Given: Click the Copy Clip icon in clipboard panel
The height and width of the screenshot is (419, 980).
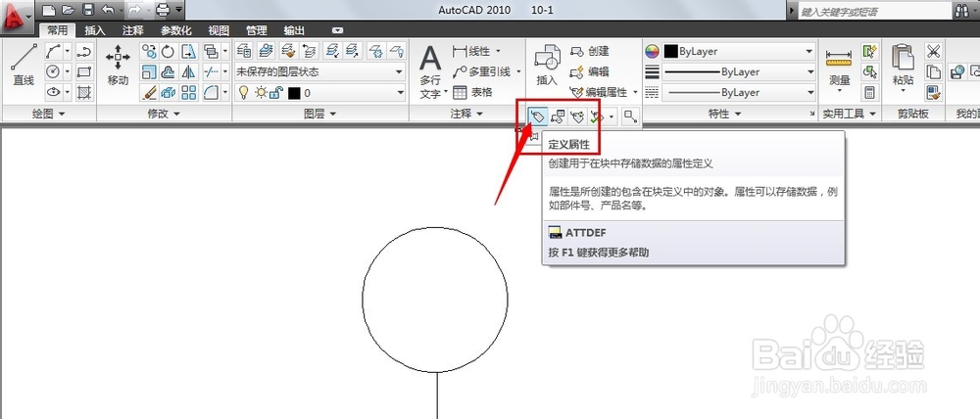Looking at the screenshot, I should tap(933, 71).
